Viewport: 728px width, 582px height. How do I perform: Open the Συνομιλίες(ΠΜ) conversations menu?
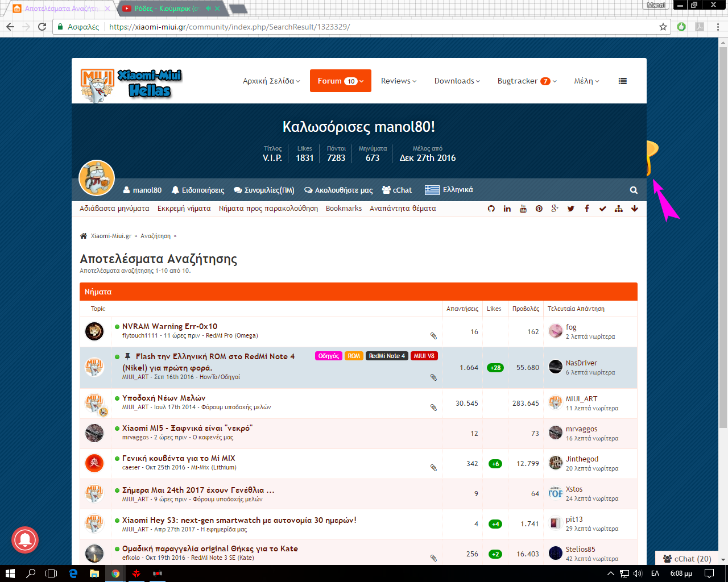pos(264,190)
